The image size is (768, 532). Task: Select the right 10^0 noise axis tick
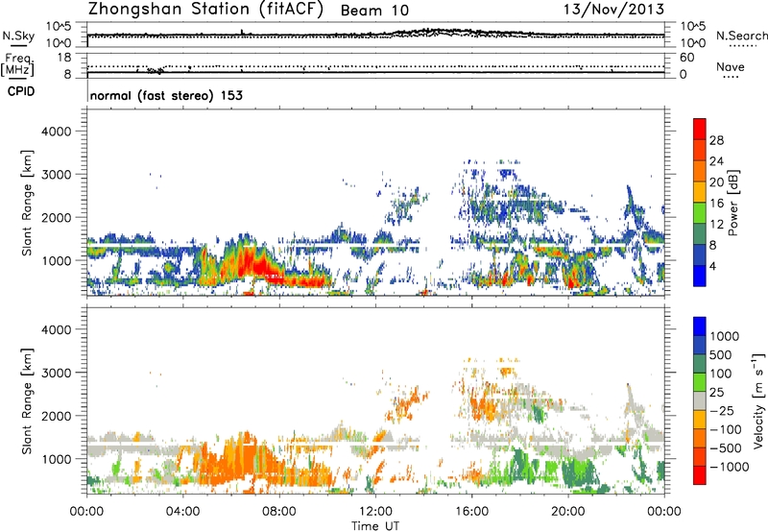pyautogui.click(x=692, y=43)
